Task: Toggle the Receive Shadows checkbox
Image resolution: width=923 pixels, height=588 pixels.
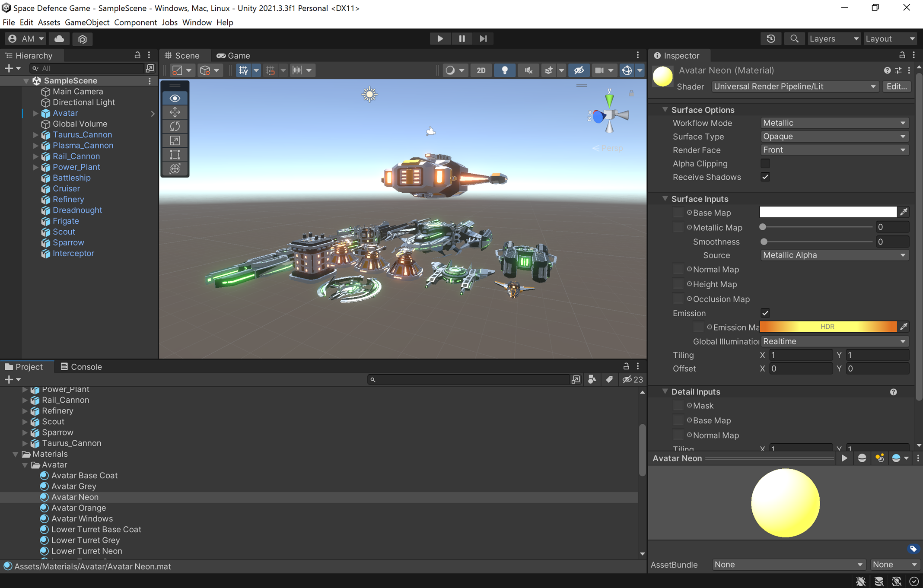Action: [x=765, y=177]
